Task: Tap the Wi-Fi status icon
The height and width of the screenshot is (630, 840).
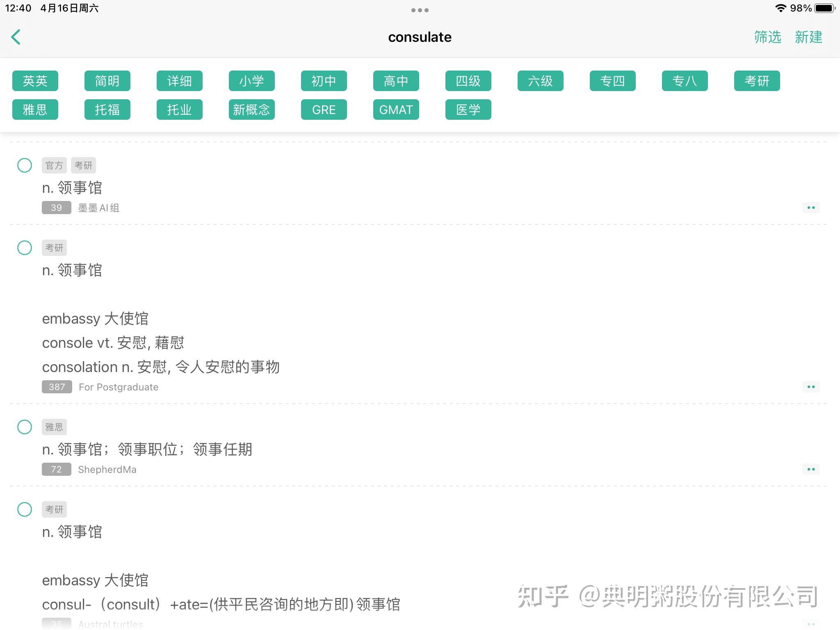Action: click(780, 8)
